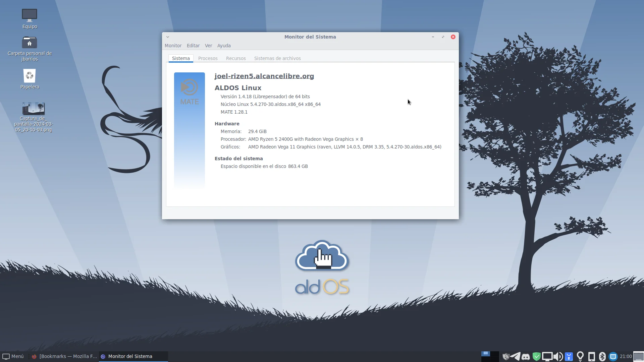This screenshot has height=362, width=644.
Task: Switch to the Recursos tab
Action: click(236, 58)
